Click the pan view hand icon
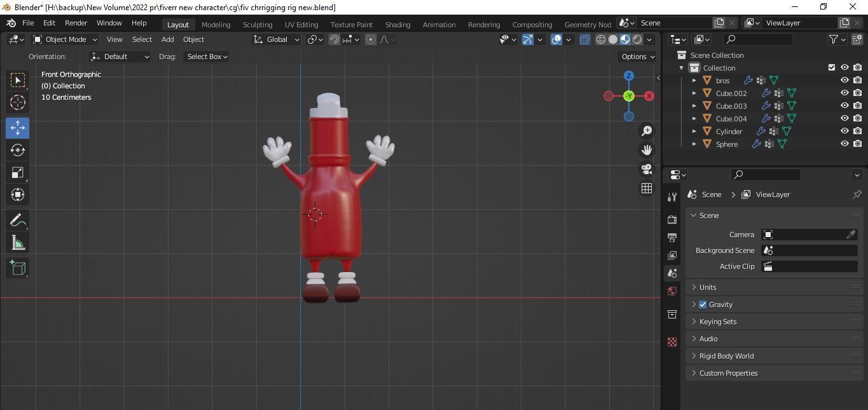Screen dimensions: 868x410 pyautogui.click(x=647, y=150)
